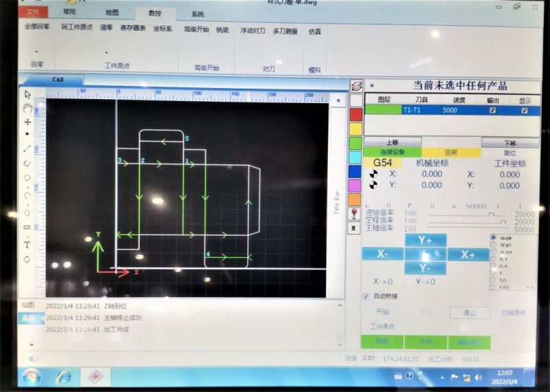Select the 0.5 step radio button
This screenshot has height=392, width=550.
coord(493,266)
